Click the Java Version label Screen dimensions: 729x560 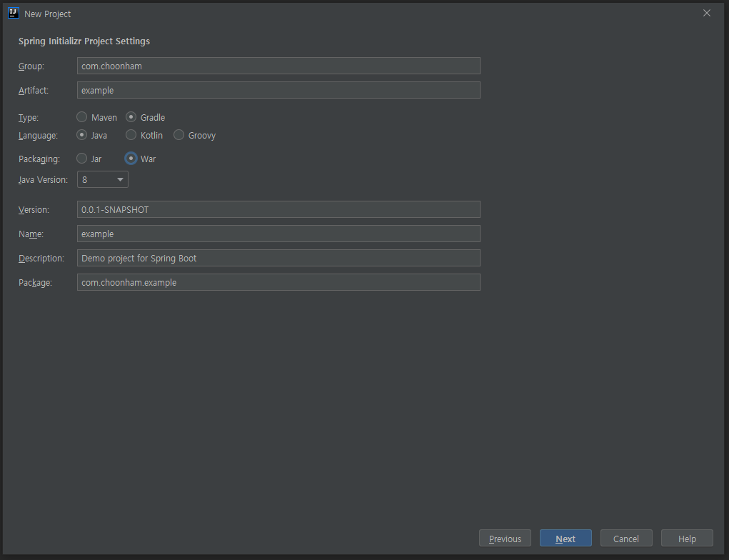pos(44,180)
